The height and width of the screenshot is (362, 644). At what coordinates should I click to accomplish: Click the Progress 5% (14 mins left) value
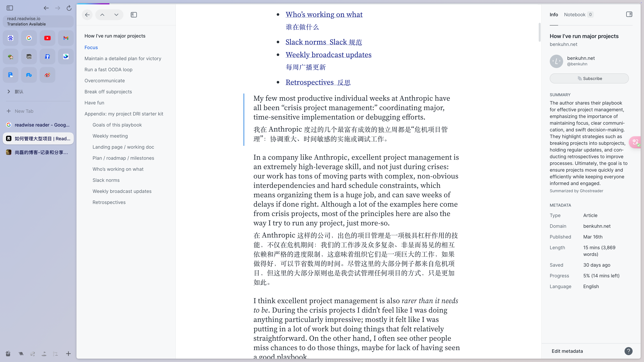click(x=601, y=276)
